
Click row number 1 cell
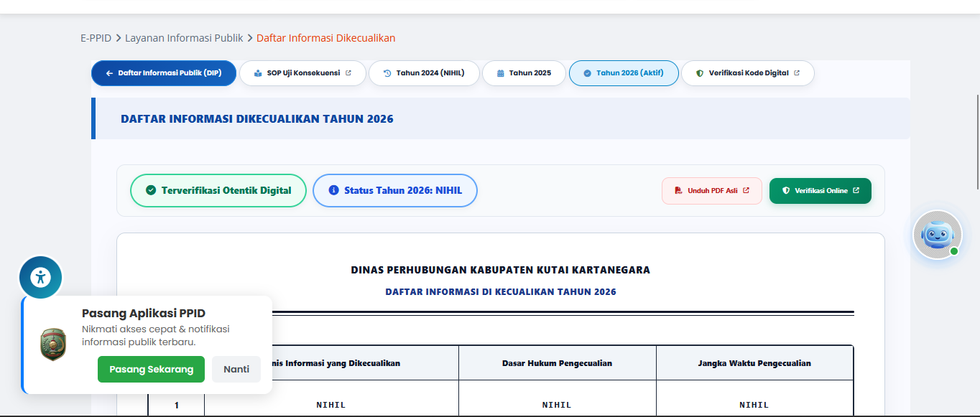point(177,405)
